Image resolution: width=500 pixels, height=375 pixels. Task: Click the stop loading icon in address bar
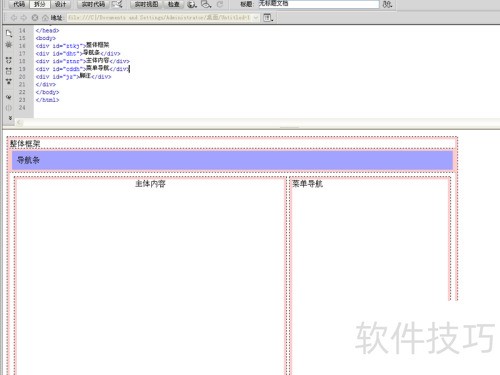pyautogui.click(x=35, y=18)
